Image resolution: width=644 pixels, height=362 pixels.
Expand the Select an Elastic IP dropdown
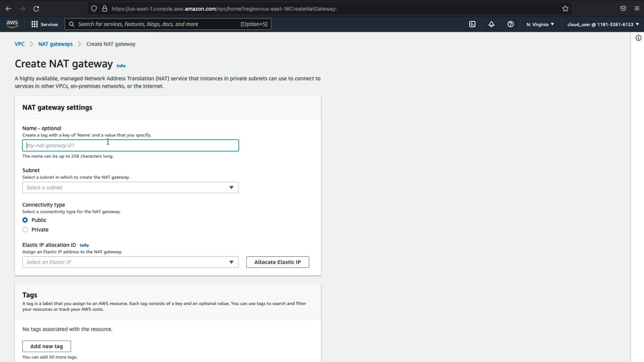(x=130, y=262)
